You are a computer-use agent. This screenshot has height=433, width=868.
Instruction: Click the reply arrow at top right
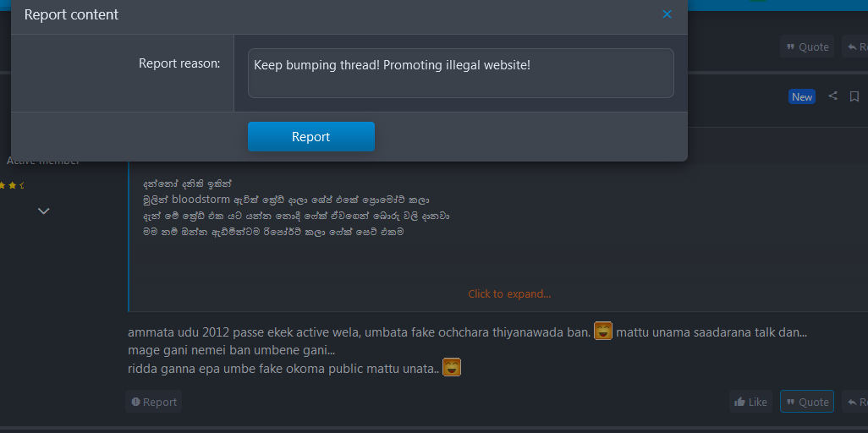tap(855, 47)
